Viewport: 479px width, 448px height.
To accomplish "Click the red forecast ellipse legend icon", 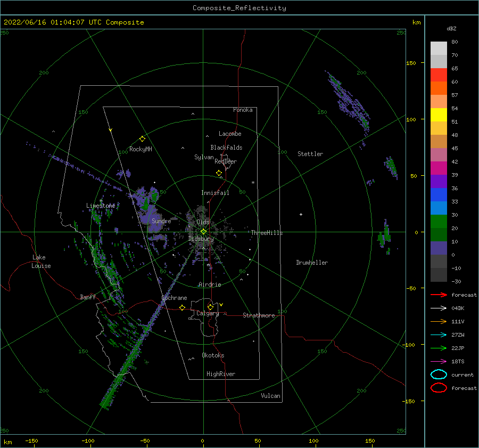I will tap(439, 388).
